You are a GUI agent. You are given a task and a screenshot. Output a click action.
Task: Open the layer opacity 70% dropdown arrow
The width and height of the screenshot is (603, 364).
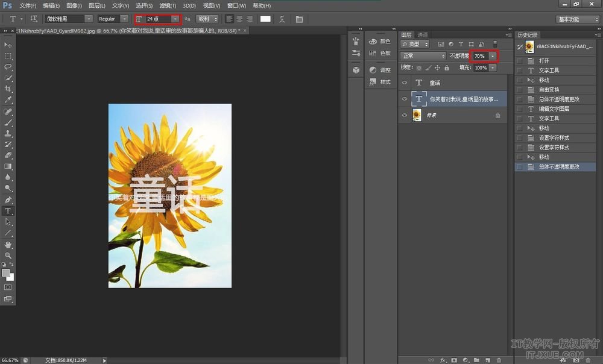[x=493, y=56]
